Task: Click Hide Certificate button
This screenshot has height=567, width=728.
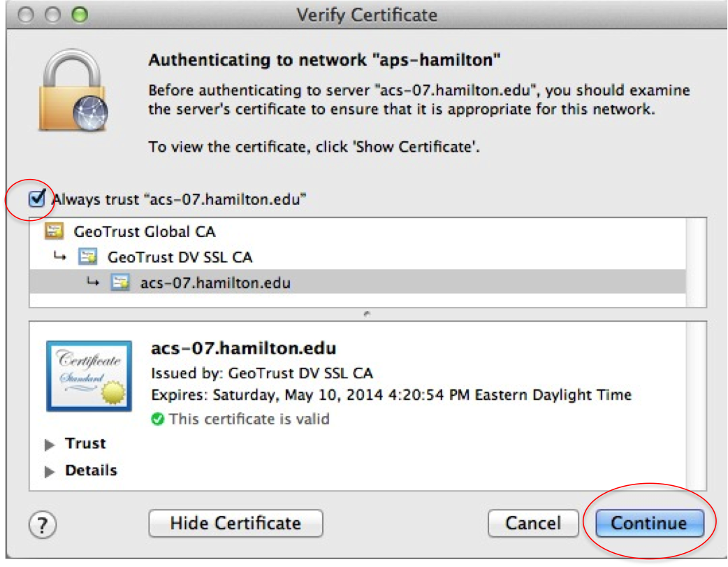Action: click(x=235, y=524)
